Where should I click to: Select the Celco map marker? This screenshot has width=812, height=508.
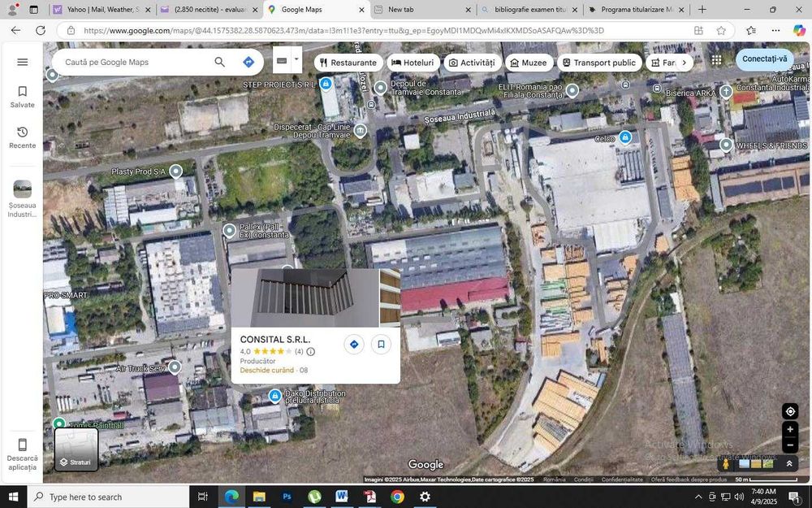[625, 137]
